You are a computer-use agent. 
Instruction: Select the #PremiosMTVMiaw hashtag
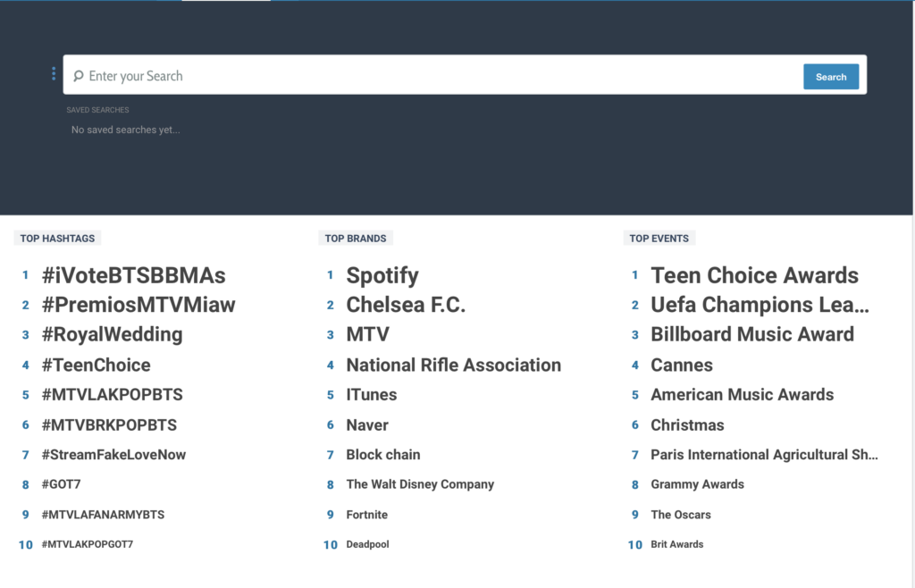[x=139, y=305]
